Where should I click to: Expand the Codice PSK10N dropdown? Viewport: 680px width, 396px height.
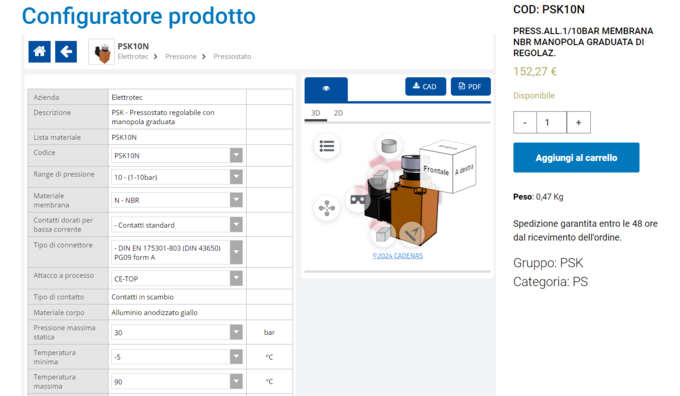coord(177,155)
